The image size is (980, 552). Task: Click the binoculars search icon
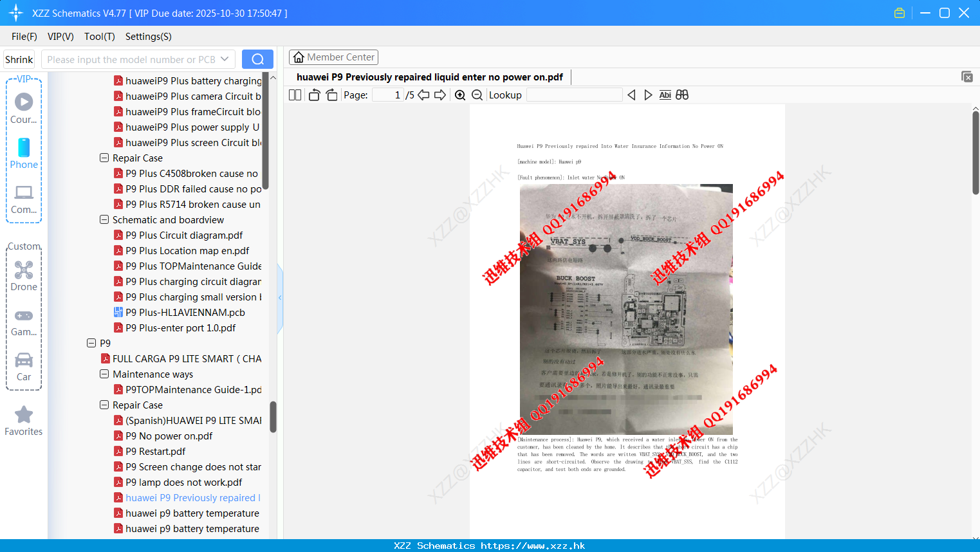coord(682,95)
